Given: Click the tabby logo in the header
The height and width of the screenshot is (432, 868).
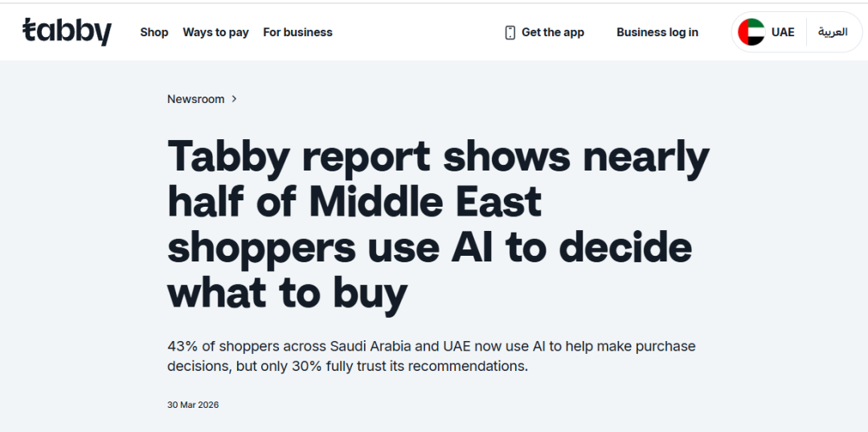Looking at the screenshot, I should click(x=67, y=31).
